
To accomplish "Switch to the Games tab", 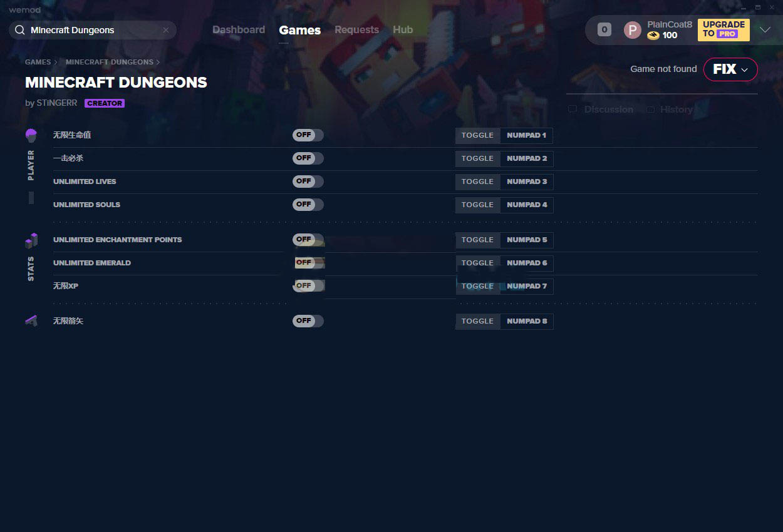I will click(300, 30).
